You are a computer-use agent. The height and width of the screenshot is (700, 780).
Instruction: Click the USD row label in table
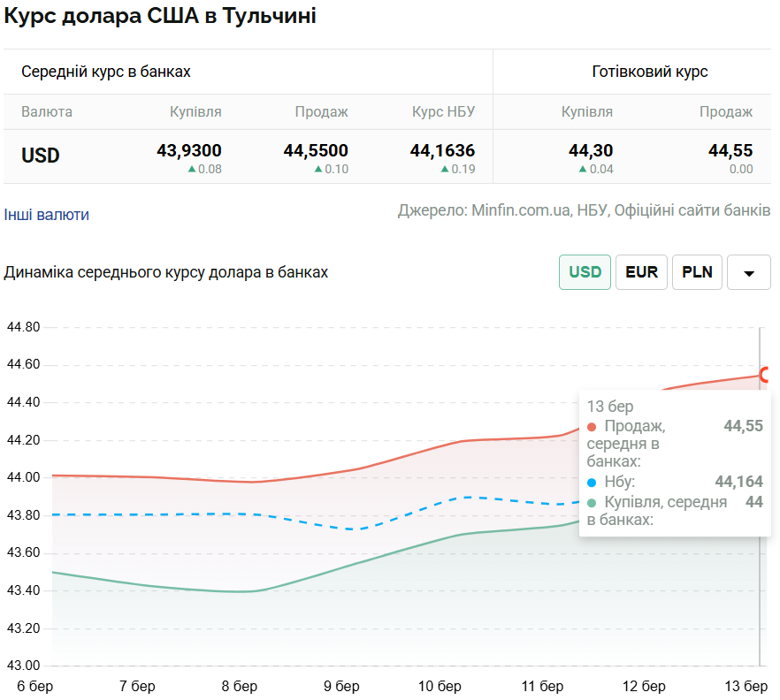click(x=41, y=156)
